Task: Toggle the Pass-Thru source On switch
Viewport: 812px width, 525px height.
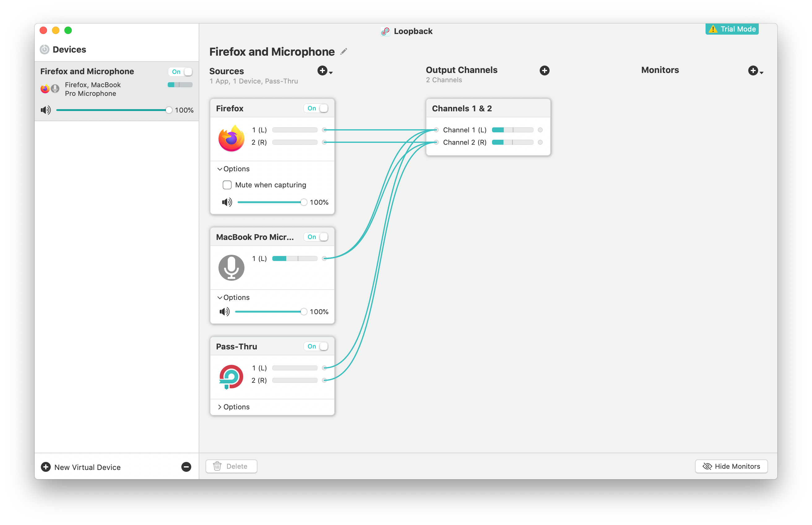Action: pyautogui.click(x=316, y=346)
